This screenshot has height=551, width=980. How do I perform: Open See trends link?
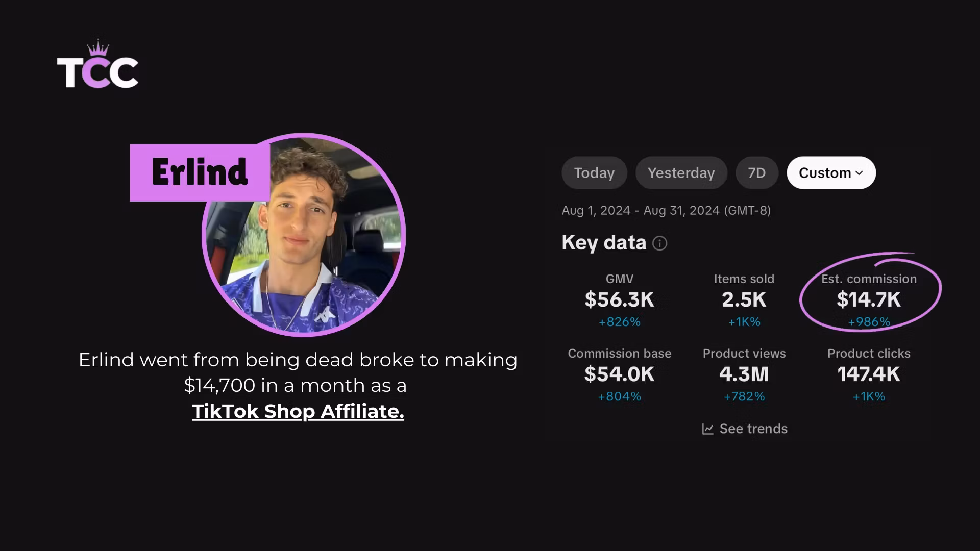coord(745,429)
